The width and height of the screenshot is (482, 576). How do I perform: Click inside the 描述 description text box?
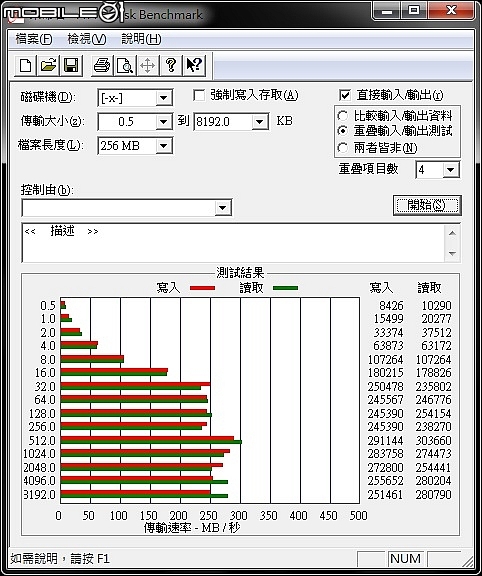[x=233, y=243]
